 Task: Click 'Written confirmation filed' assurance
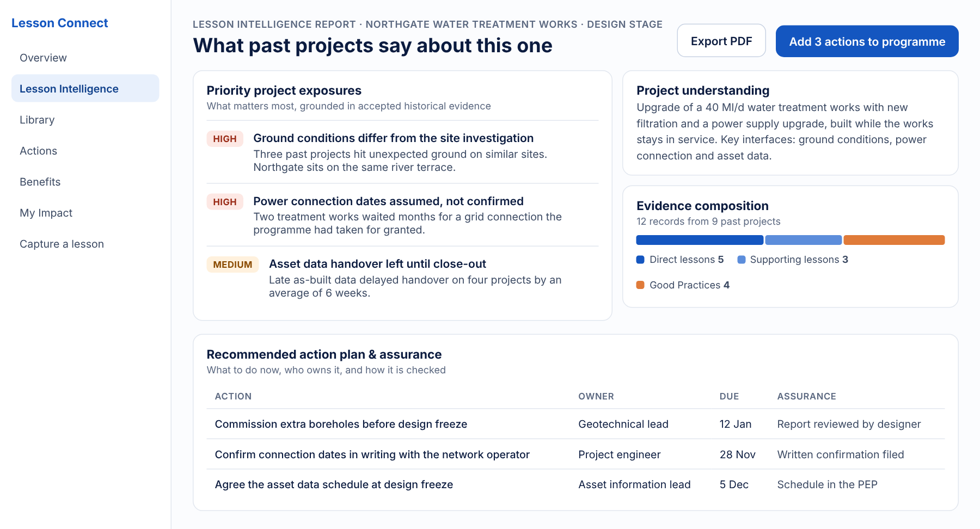[841, 454]
